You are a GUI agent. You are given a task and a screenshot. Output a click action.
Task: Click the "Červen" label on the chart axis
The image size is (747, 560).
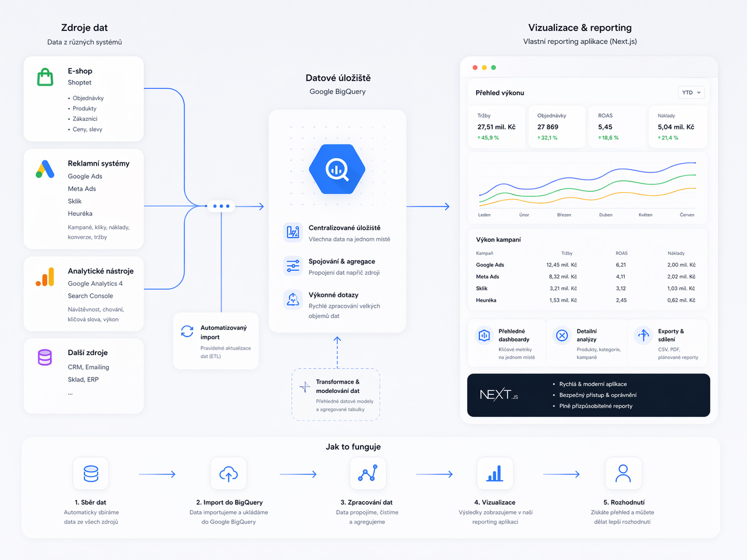tap(687, 215)
